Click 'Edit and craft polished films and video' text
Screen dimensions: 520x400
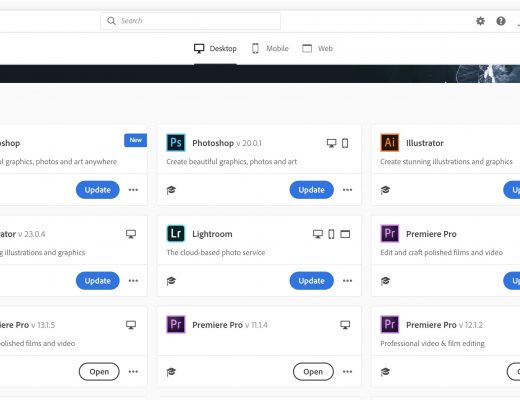441,253
